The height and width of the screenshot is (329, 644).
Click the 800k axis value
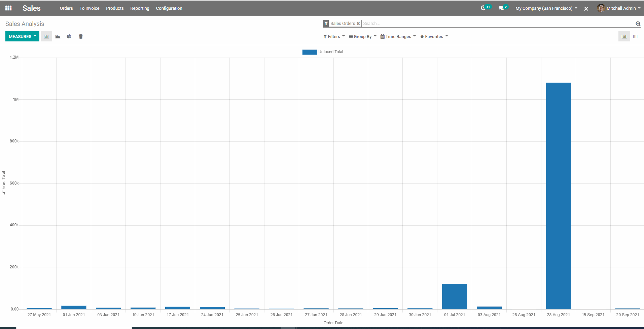coord(14,141)
